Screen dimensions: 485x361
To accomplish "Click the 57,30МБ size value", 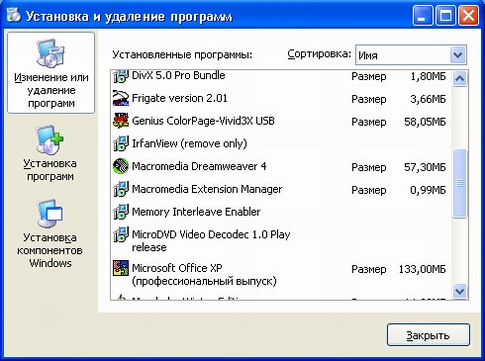I will tap(425, 167).
